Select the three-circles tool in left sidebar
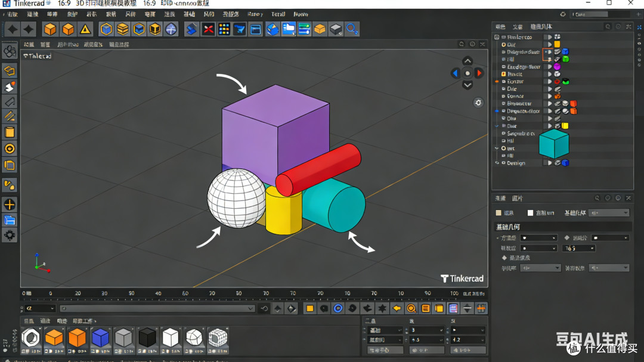Viewport: 644px width, 362px height. pos(10,52)
